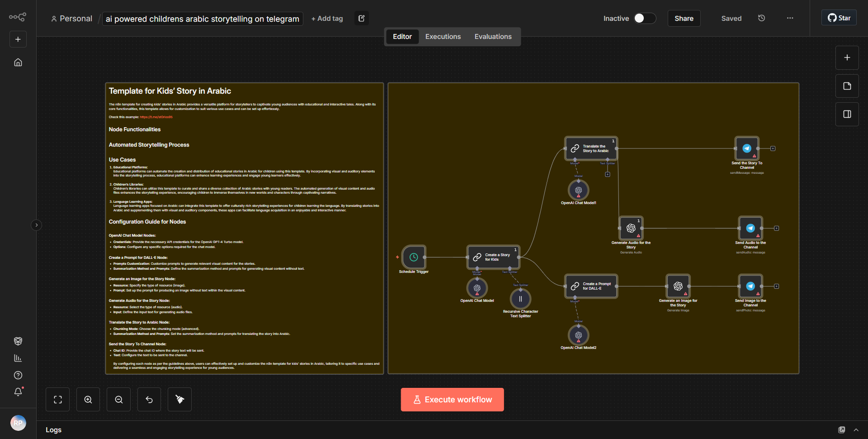
Task: Select the Send Audio to the Channel node
Action: 750,228
